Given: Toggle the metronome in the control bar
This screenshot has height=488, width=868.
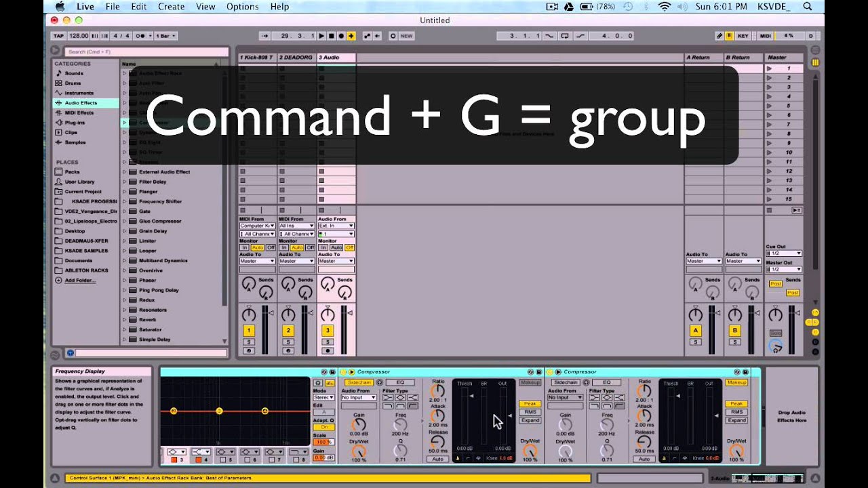Looking at the screenshot, I should point(141,36).
